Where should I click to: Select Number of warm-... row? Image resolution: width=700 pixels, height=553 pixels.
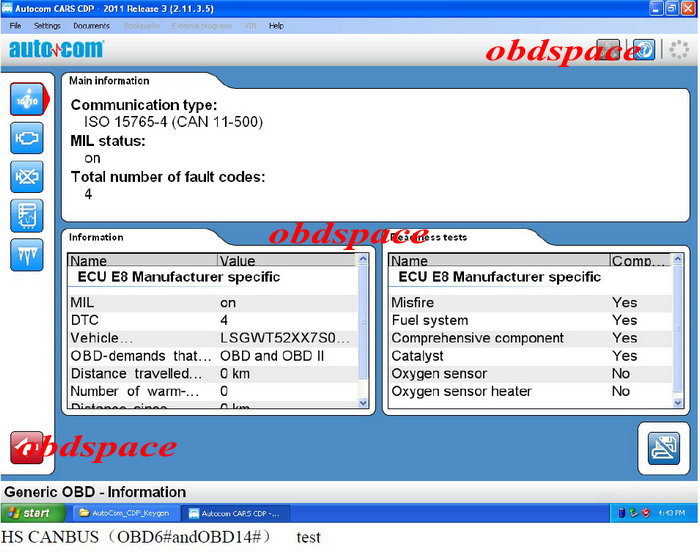(213, 391)
